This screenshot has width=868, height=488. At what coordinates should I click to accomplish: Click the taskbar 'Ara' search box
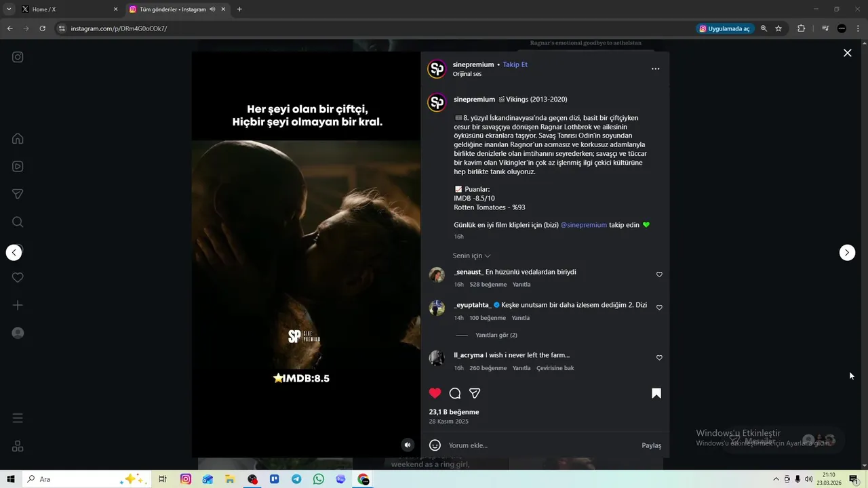coord(86,479)
